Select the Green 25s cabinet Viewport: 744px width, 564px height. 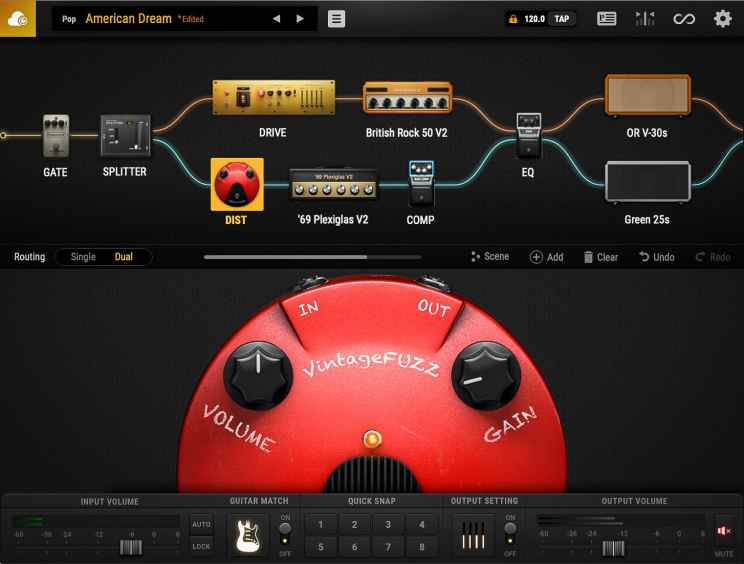647,184
